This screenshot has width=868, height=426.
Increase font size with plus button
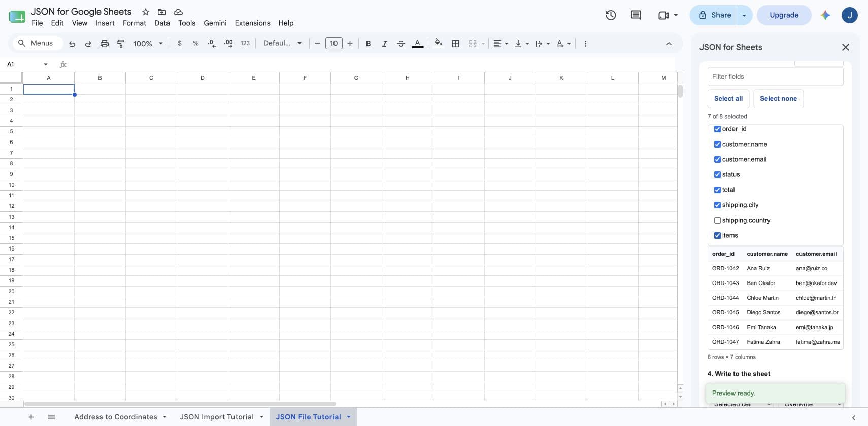[x=350, y=43]
